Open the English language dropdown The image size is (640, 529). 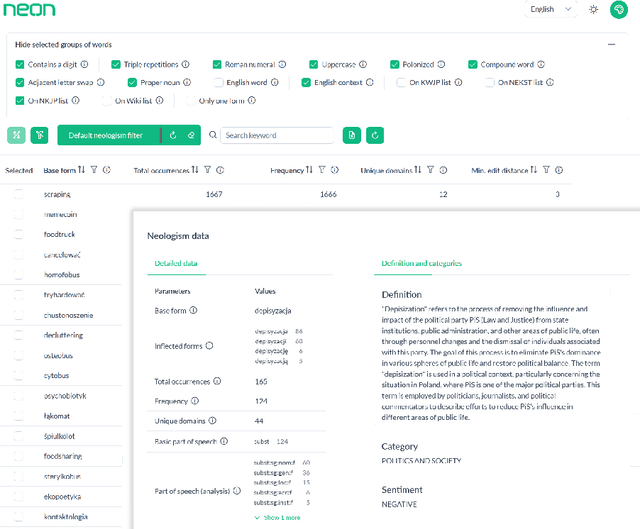[551, 9]
